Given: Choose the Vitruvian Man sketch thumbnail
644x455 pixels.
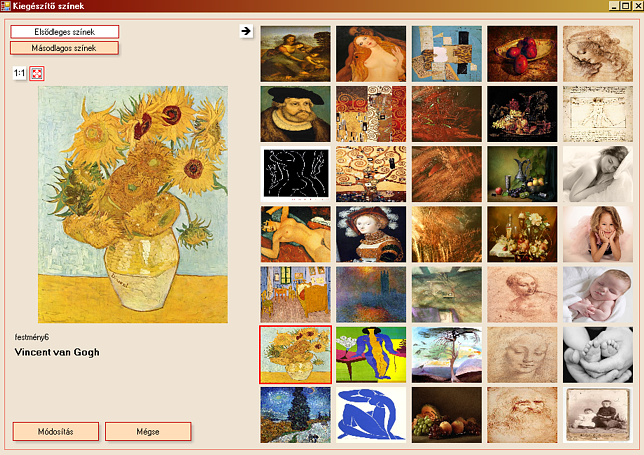Looking at the screenshot, I should click(x=598, y=114).
